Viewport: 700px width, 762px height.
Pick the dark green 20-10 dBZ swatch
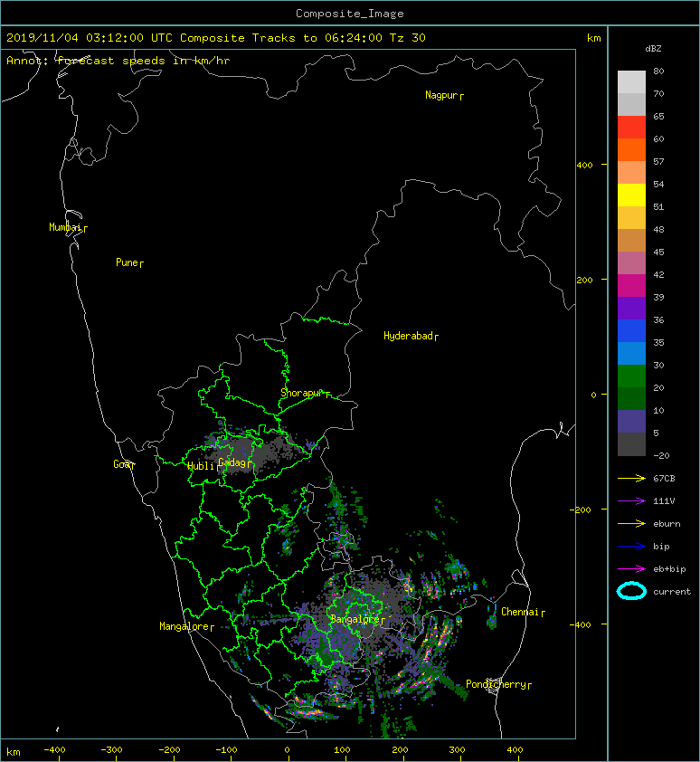point(631,399)
